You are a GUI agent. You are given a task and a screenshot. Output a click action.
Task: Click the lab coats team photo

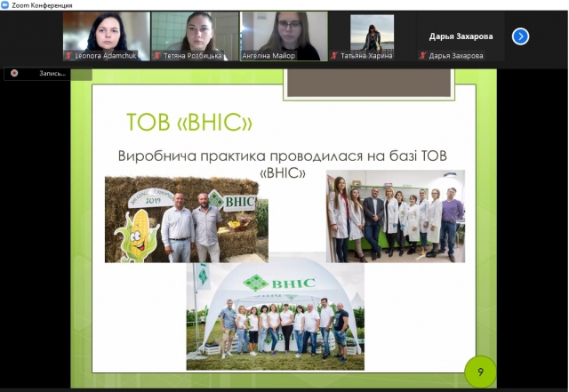click(395, 216)
